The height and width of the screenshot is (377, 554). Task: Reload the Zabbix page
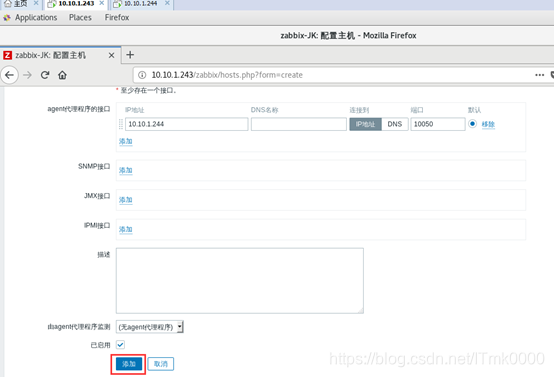click(45, 75)
